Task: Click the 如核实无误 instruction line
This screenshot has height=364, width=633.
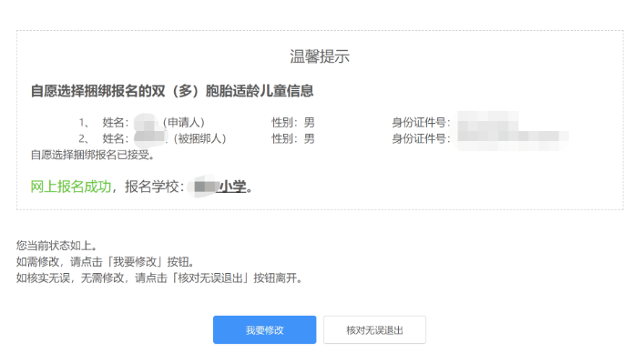Action: [x=159, y=278]
